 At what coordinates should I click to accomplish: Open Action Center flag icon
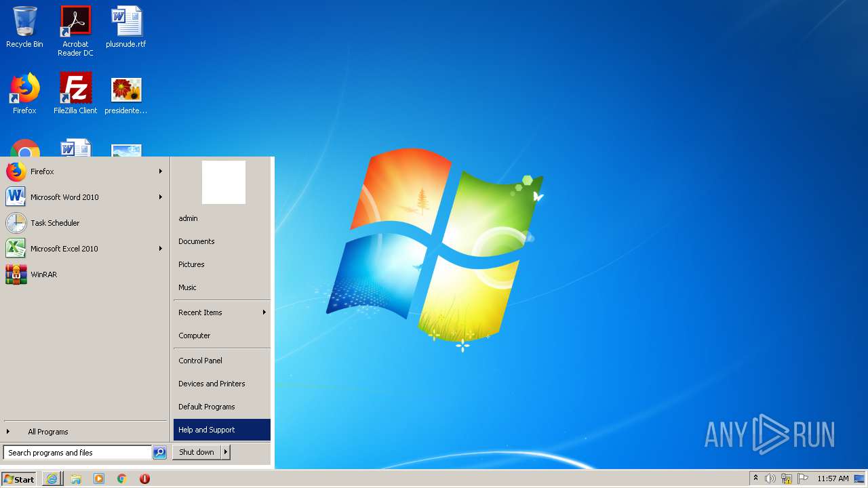pos(803,479)
